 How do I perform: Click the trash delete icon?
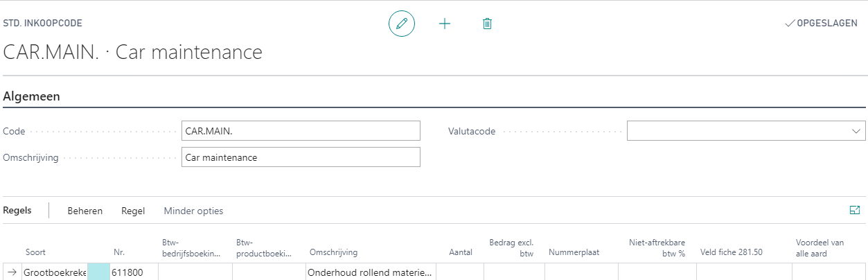[487, 24]
